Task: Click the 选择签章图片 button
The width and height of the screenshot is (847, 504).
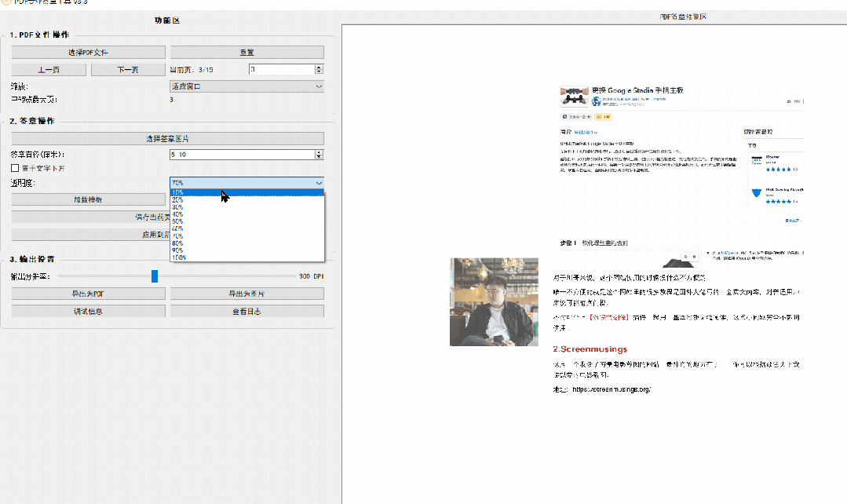Action: [167, 139]
